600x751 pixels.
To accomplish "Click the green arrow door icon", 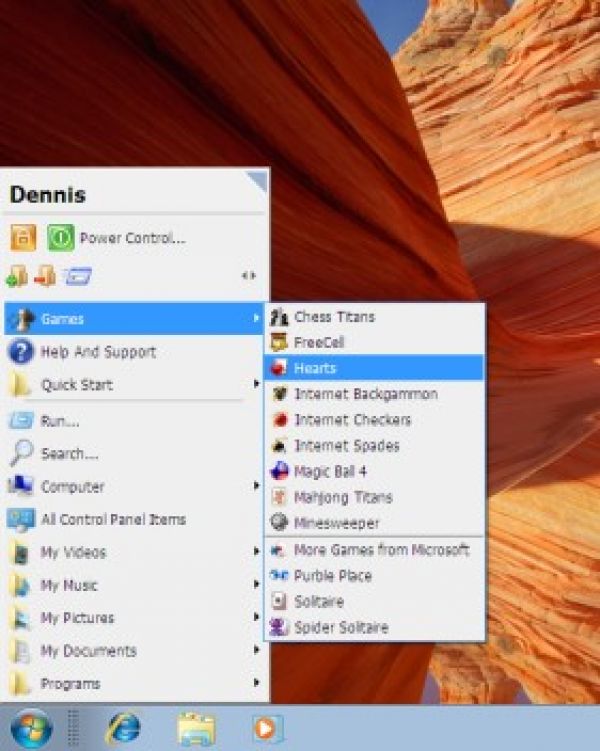I will click(x=16, y=275).
